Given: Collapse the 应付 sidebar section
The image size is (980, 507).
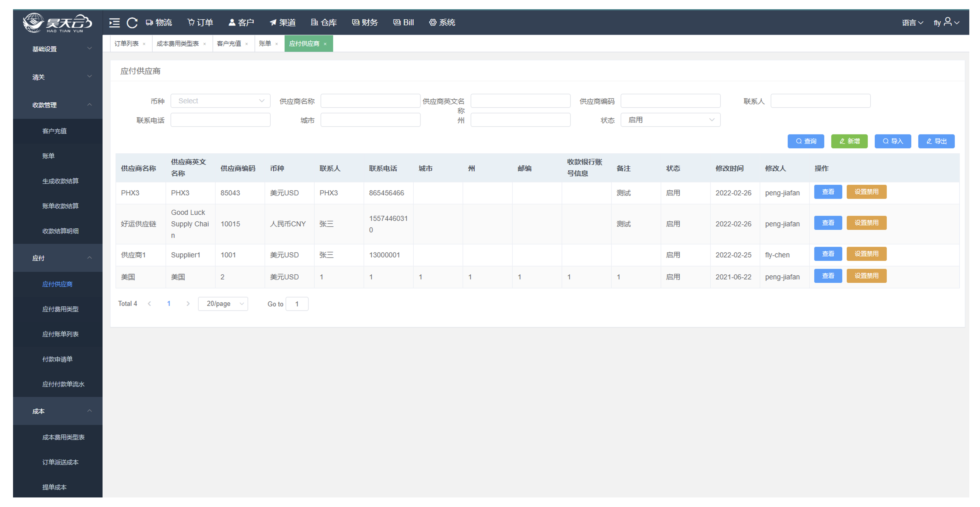Looking at the screenshot, I should click(58, 258).
